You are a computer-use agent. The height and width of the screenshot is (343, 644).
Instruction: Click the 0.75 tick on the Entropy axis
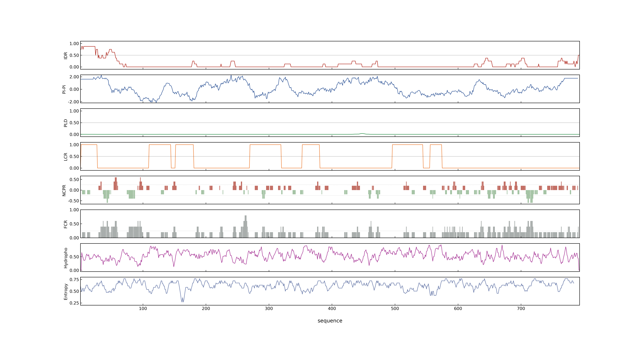pyautogui.click(x=74, y=280)
